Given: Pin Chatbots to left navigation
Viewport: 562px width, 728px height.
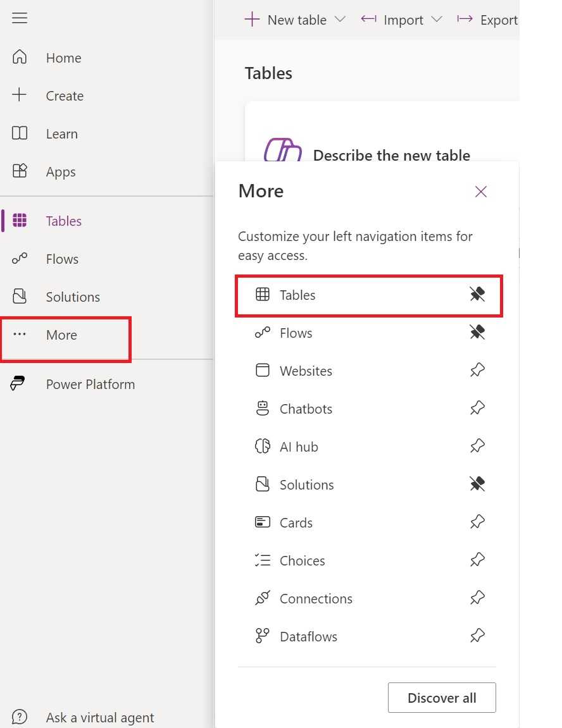Looking at the screenshot, I should click(x=477, y=408).
